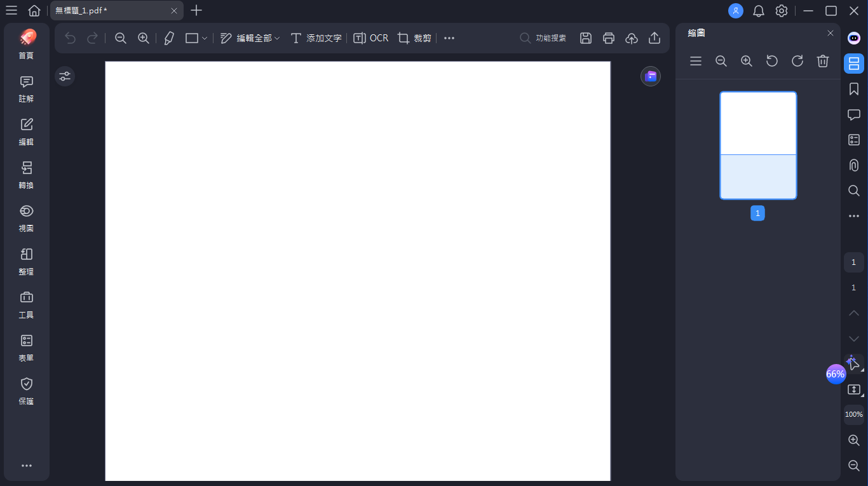This screenshot has width=868, height=486.
Task: Open the 編輯全部 dropdown
Action: point(250,38)
